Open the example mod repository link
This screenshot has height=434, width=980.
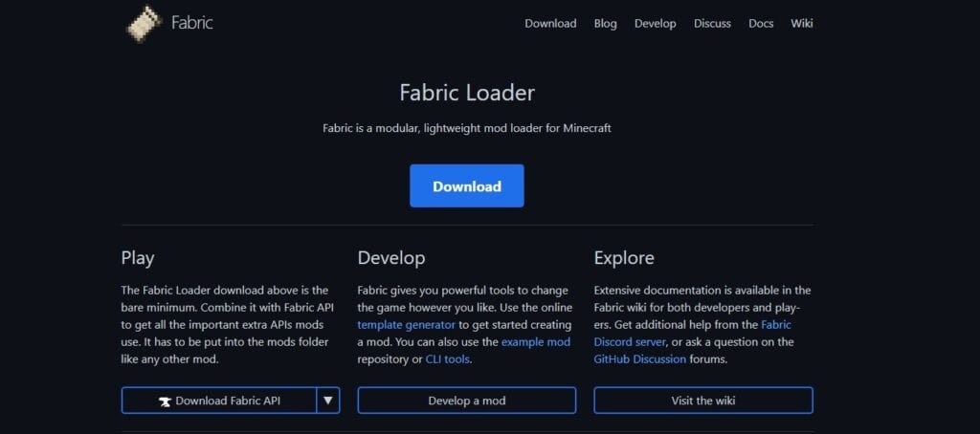[535, 342]
